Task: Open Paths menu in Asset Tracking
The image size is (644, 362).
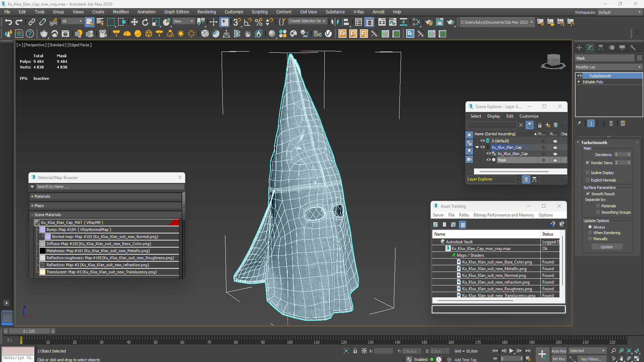Action: [464, 215]
